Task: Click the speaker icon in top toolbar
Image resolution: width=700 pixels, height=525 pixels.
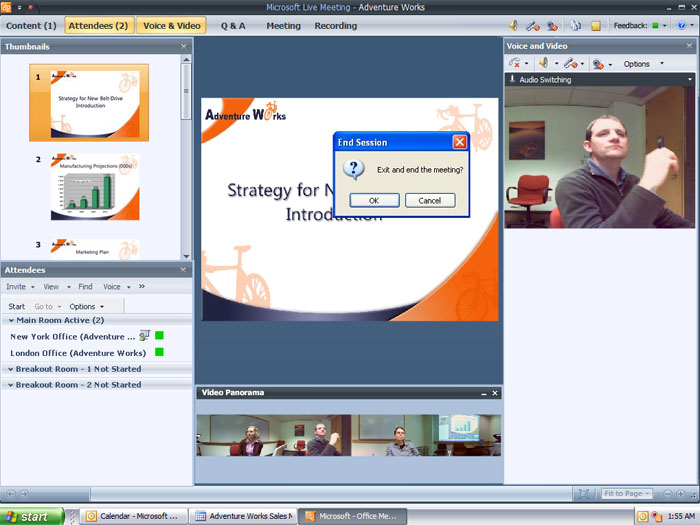Action: (x=514, y=25)
